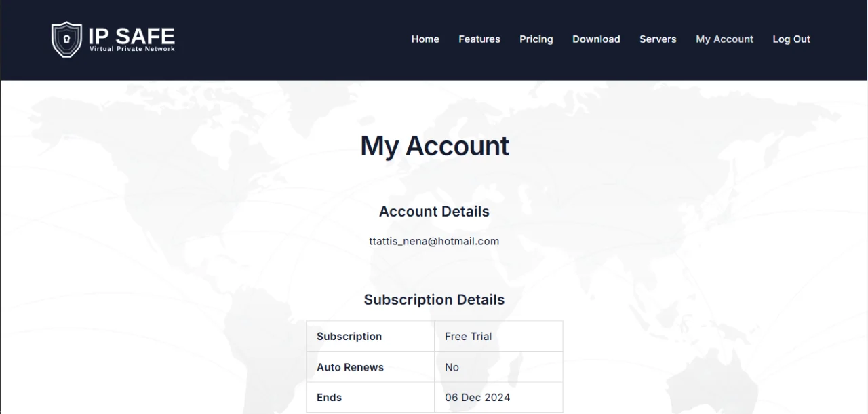Click the My Account page heading

435,146
